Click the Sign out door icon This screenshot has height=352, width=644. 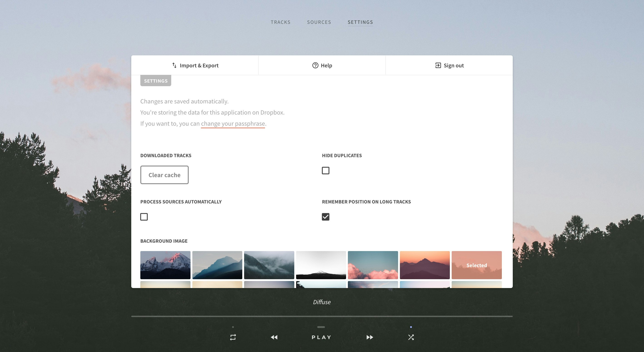point(438,65)
